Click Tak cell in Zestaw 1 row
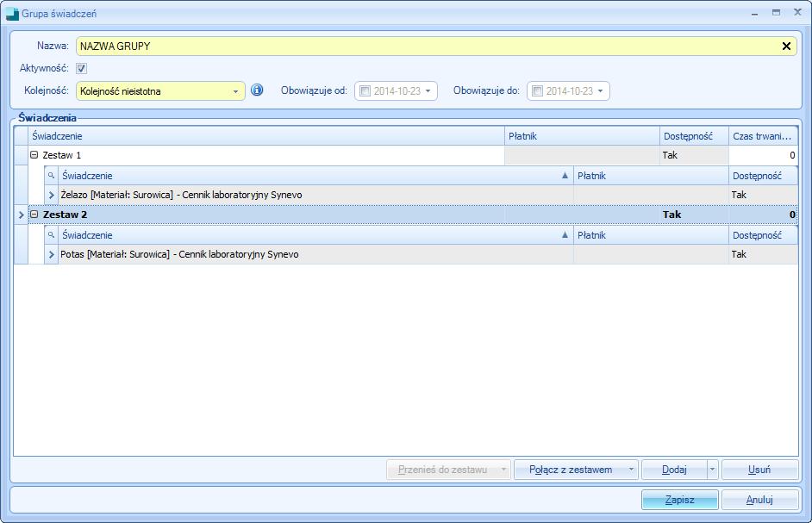Image resolution: width=812 pixels, height=523 pixels. click(x=695, y=155)
